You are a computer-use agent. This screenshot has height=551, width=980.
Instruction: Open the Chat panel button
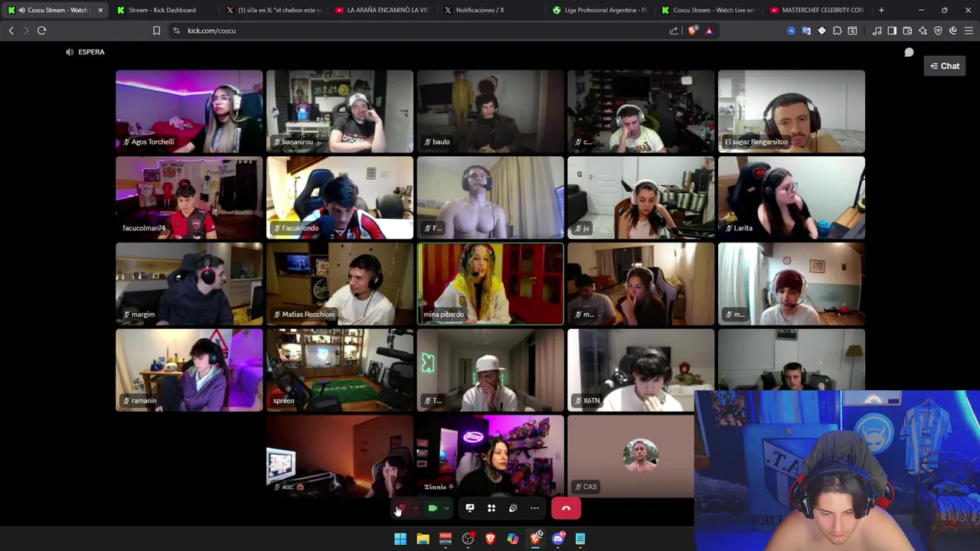pos(945,66)
